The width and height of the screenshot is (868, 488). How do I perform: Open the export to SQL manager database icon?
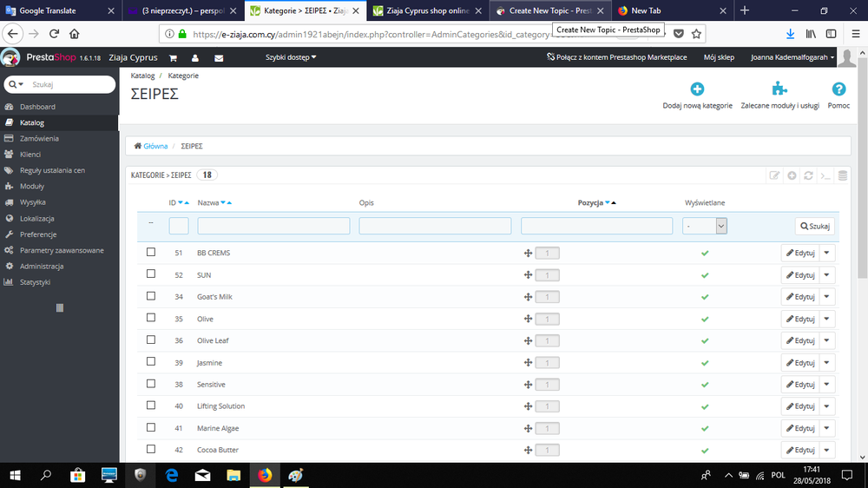point(843,175)
